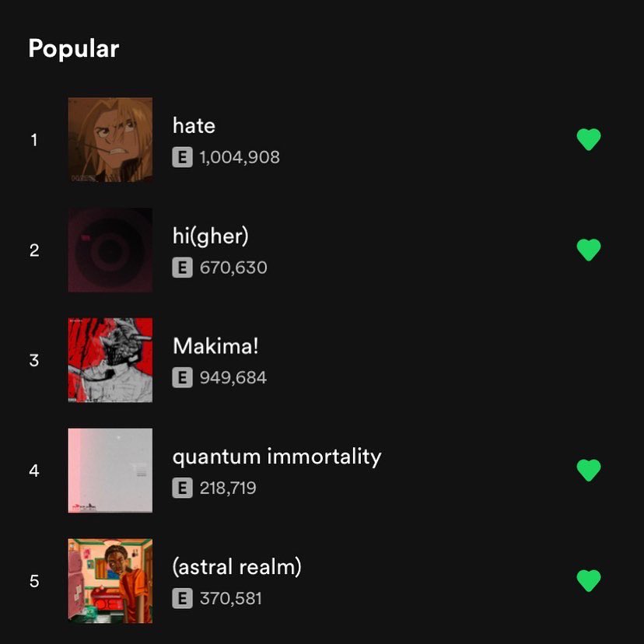
Task: Select the dark red hi(gher) cover thumbnail
Action: click(x=110, y=250)
